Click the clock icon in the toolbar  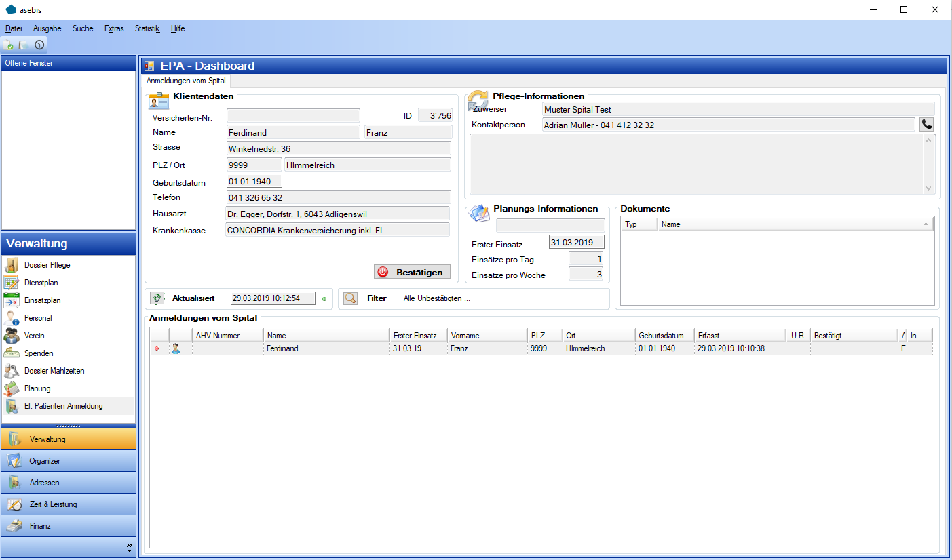[39, 45]
